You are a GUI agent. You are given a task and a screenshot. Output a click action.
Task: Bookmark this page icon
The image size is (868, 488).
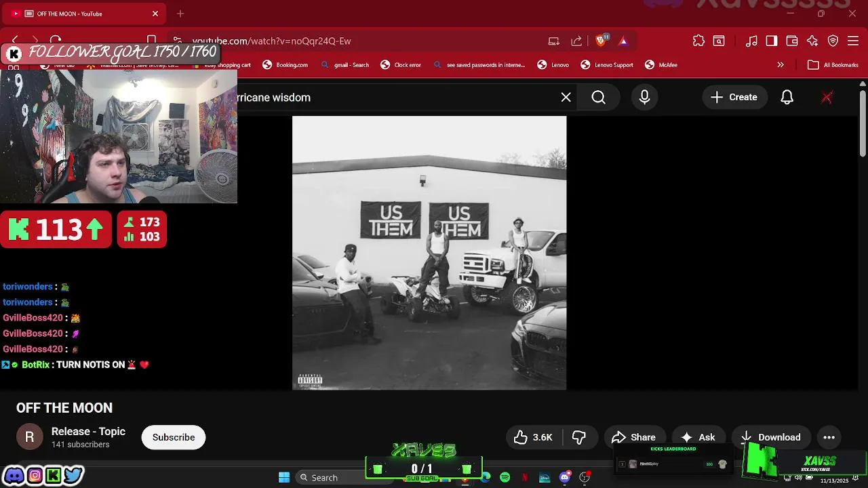coord(152,40)
